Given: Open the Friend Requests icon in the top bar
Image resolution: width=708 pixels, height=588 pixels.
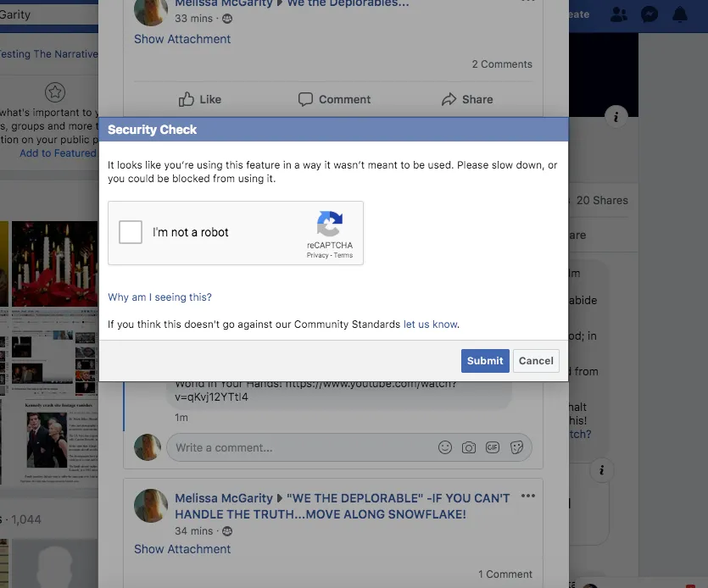Looking at the screenshot, I should (619, 14).
